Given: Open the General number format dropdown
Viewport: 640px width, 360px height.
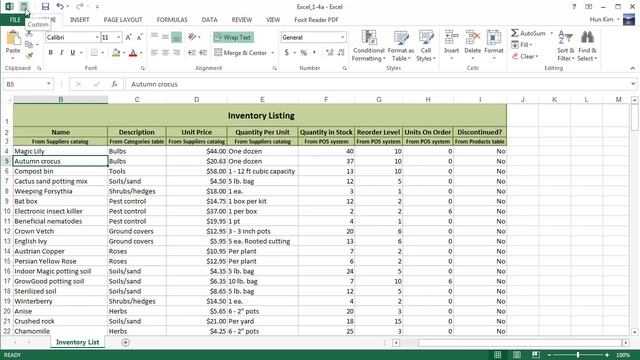Looking at the screenshot, I should point(342,37).
